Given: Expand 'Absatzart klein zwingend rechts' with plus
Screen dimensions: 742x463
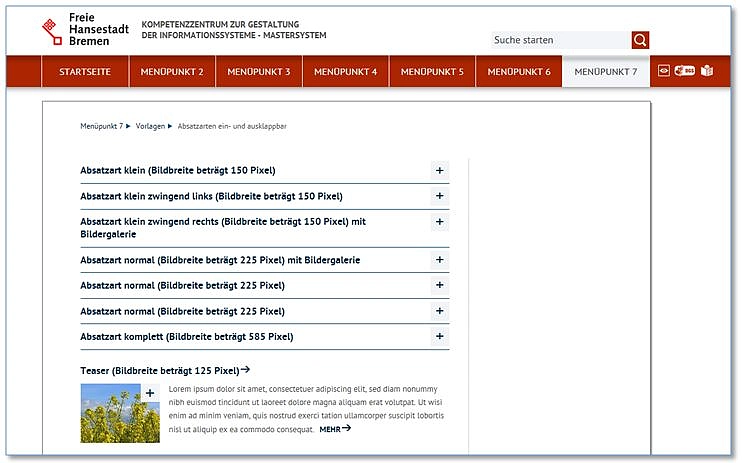Looking at the screenshot, I should (x=439, y=221).
